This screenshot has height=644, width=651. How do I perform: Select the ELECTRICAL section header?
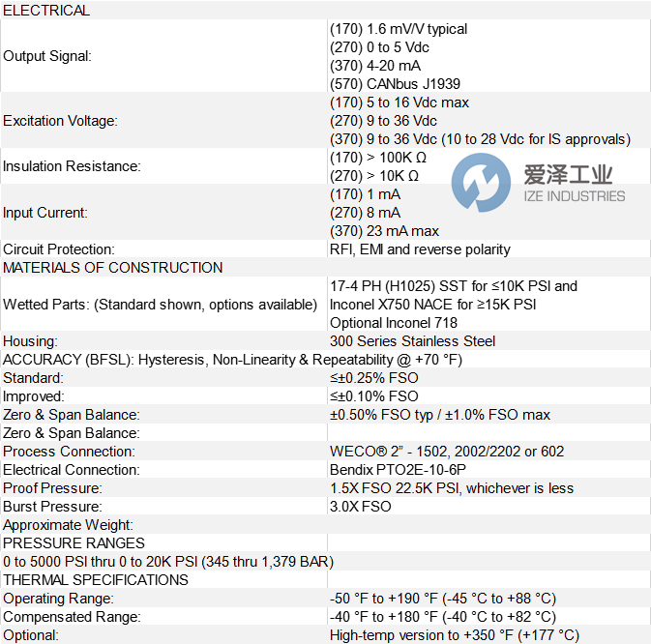(46, 11)
